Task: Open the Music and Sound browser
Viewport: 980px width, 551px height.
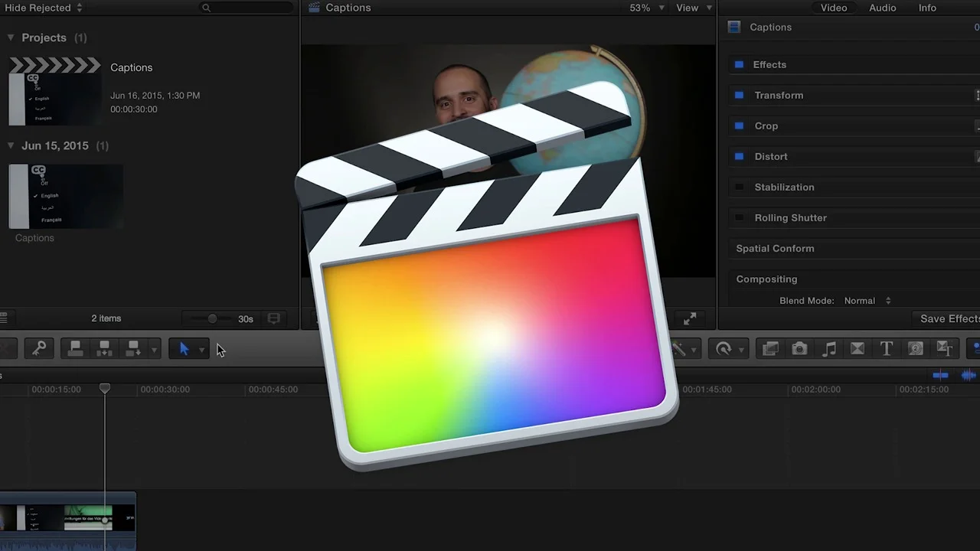Action: 828,349
